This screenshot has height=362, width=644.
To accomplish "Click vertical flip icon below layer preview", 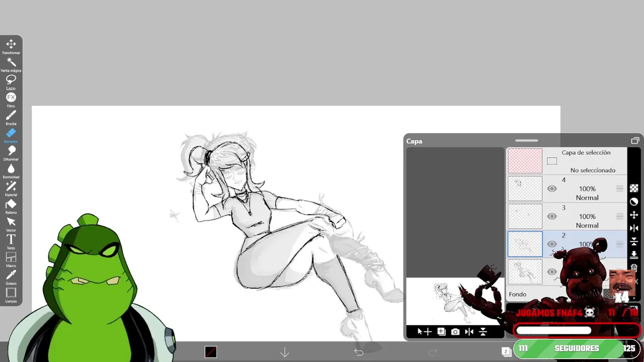I will 483,332.
